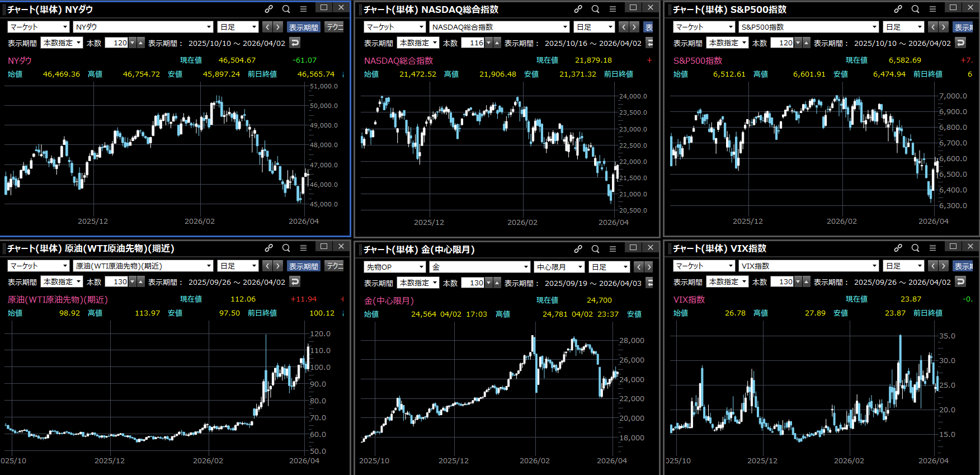The width and height of the screenshot is (980, 475).
Task: Toggle 表示期間 button in NYダウ panel
Action: coord(303,27)
